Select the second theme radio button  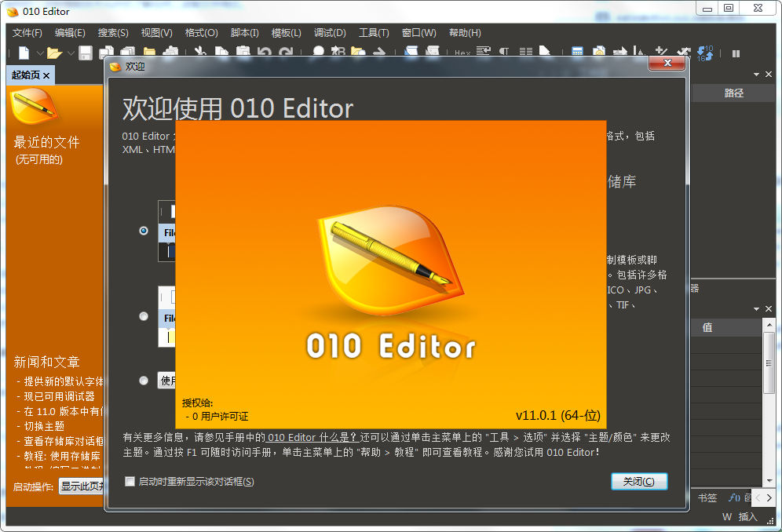(x=143, y=316)
